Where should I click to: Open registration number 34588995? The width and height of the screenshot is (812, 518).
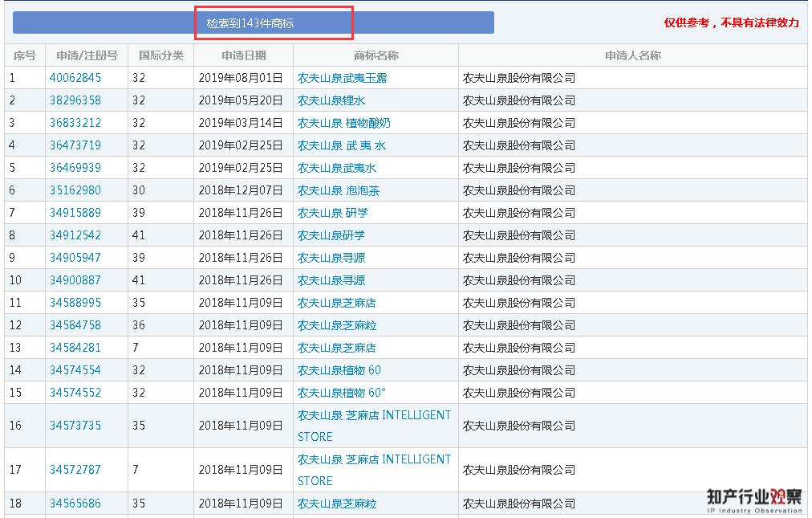point(75,302)
